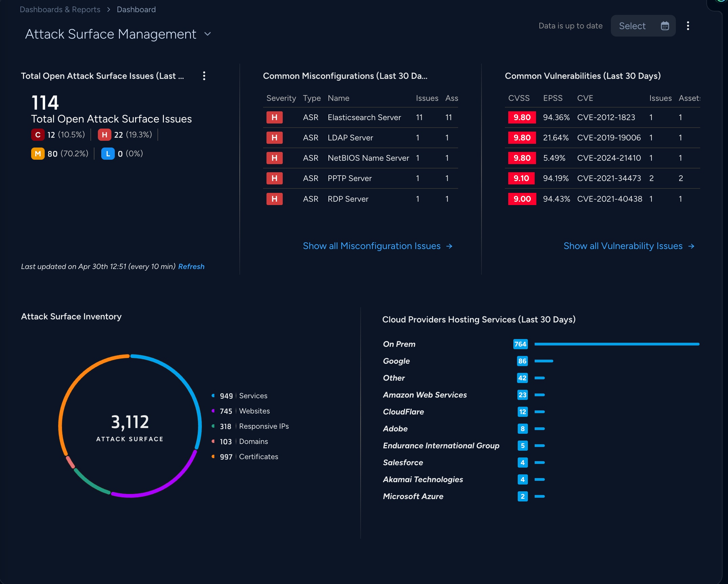Show all Vulnerability Issues
This screenshot has width=728, height=584.
click(x=629, y=246)
